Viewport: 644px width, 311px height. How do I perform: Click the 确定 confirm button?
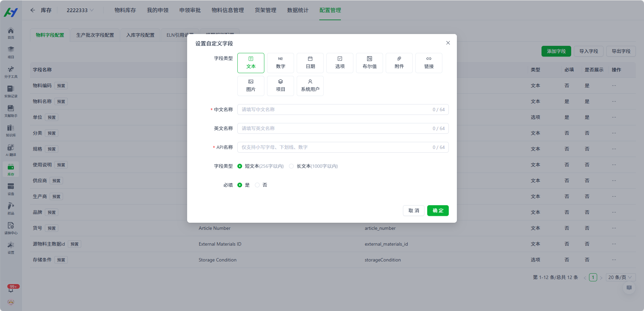pyautogui.click(x=438, y=210)
